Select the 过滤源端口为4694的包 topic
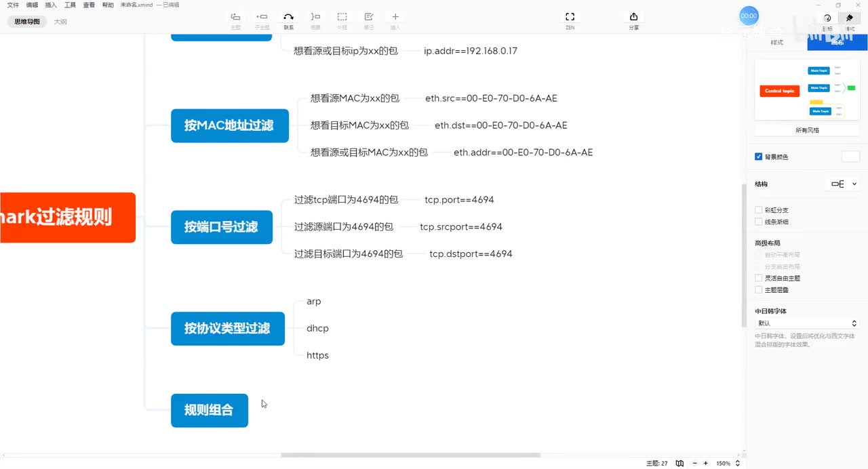The height and width of the screenshot is (469, 868). [x=344, y=227]
